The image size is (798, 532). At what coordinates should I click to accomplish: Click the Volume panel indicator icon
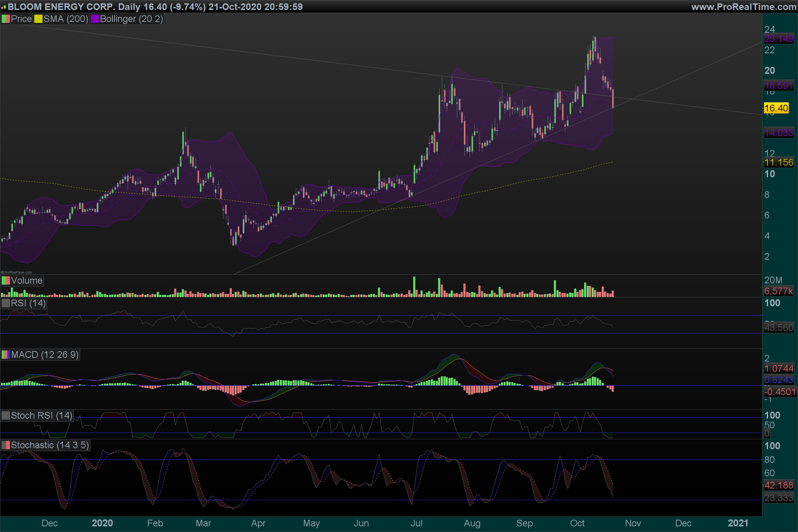(x=6, y=281)
